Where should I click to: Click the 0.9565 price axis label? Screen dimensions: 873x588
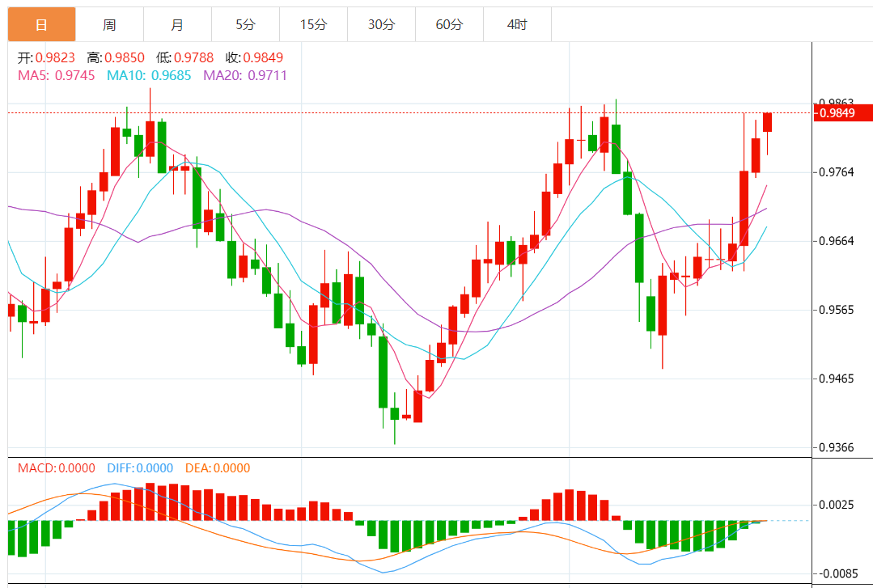tap(837, 310)
